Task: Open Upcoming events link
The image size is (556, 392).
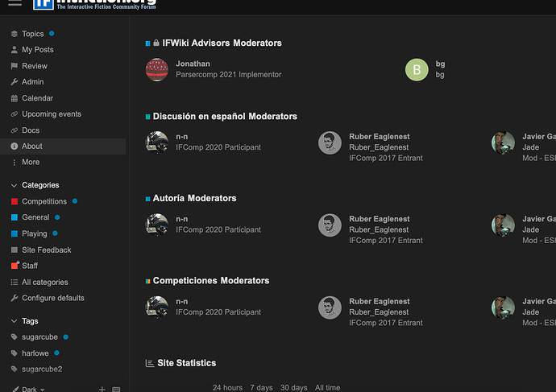Action: point(52,114)
